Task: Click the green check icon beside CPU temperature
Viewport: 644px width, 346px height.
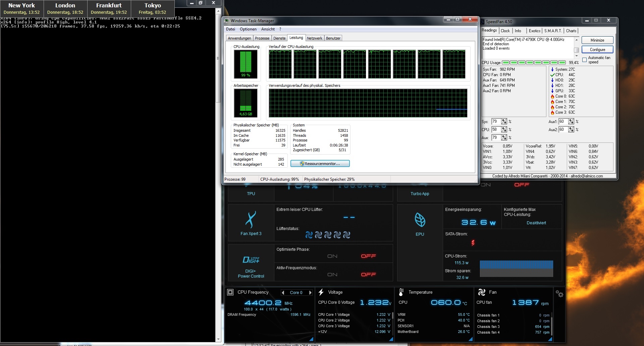Action: tap(552, 75)
